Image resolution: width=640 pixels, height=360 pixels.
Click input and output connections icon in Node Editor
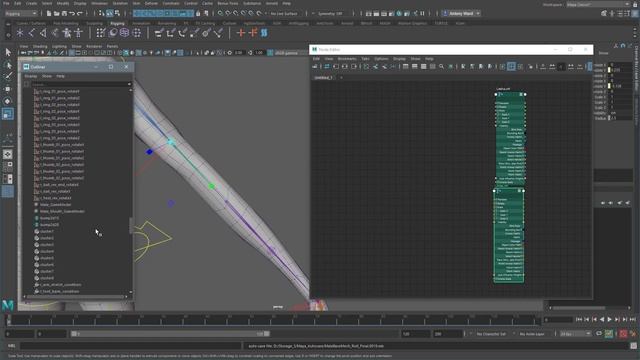coord(345,66)
